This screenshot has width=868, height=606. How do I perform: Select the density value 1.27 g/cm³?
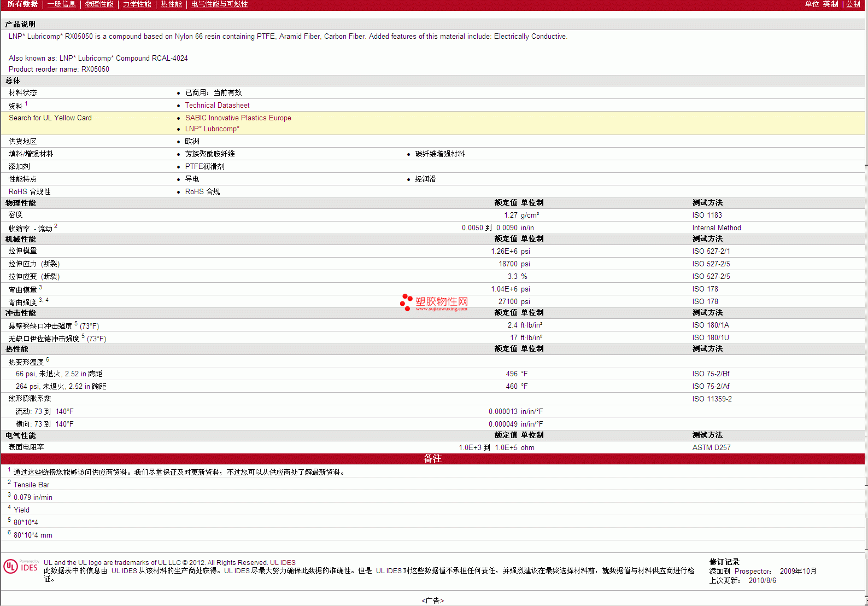[521, 215]
